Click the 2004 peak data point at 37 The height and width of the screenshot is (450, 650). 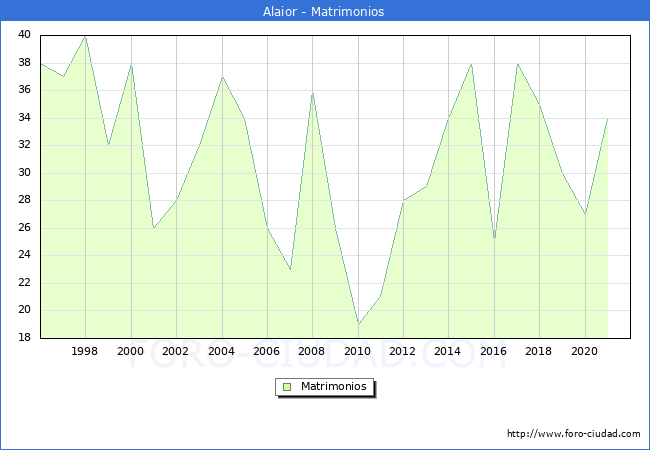tap(223, 77)
